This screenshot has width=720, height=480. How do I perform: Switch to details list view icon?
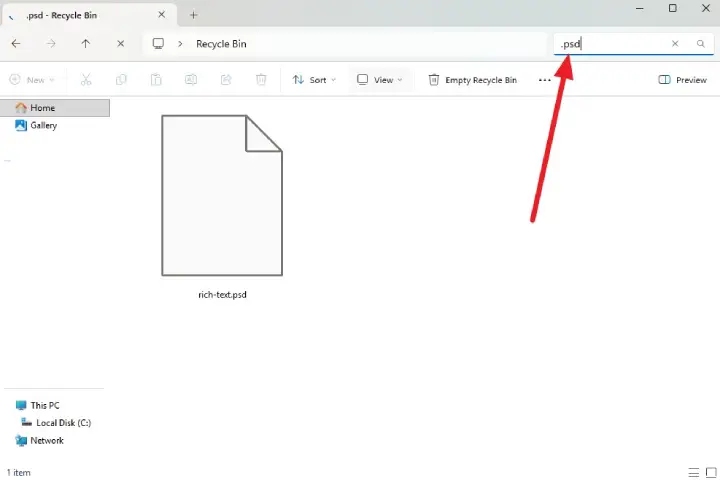693,473
